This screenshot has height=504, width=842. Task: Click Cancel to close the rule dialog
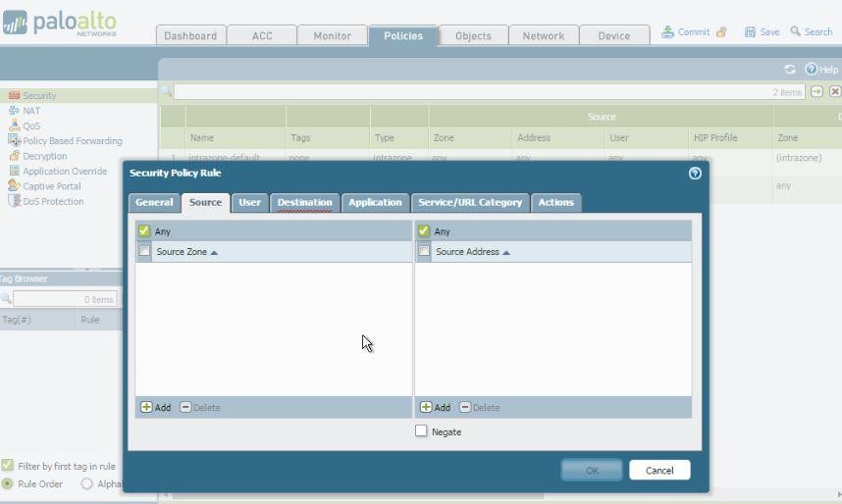point(658,470)
